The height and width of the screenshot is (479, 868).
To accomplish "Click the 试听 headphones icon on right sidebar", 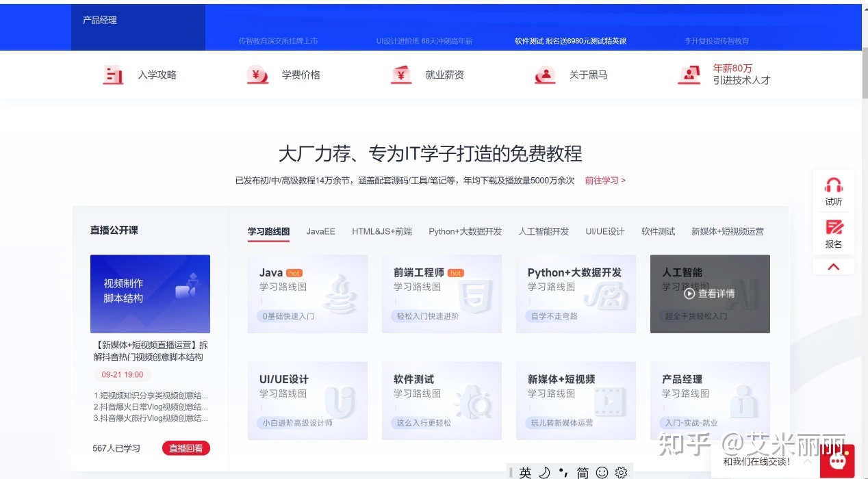I will pos(833,186).
